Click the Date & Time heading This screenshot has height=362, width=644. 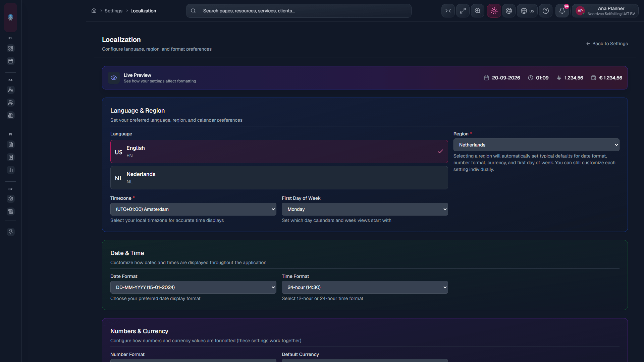pos(127,253)
